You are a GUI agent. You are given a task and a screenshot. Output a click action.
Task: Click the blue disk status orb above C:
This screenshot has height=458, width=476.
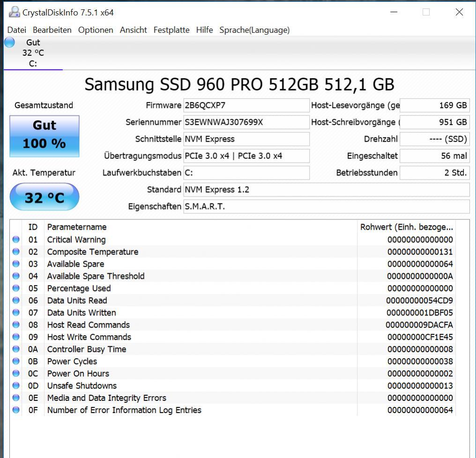tap(9, 42)
